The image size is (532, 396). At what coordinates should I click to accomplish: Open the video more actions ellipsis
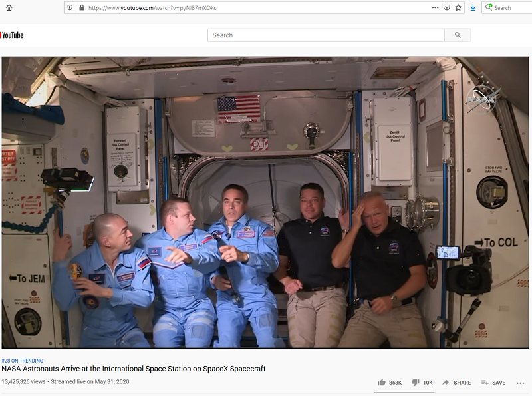(x=521, y=383)
